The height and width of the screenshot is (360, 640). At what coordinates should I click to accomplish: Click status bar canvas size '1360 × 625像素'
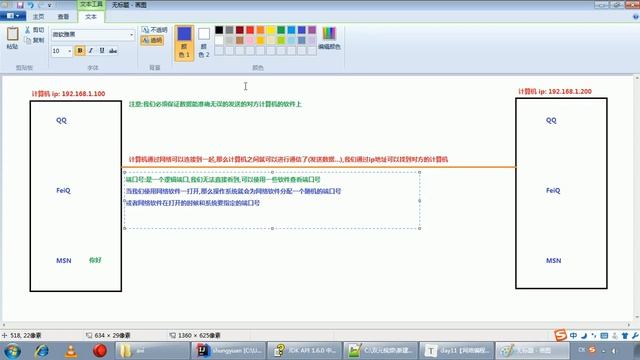click(x=195, y=335)
